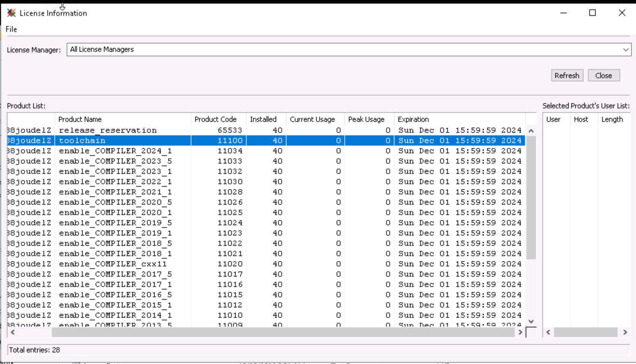The width and height of the screenshot is (636, 364).
Task: Click user list horizontal scroll right arrow
Action: 625,332
